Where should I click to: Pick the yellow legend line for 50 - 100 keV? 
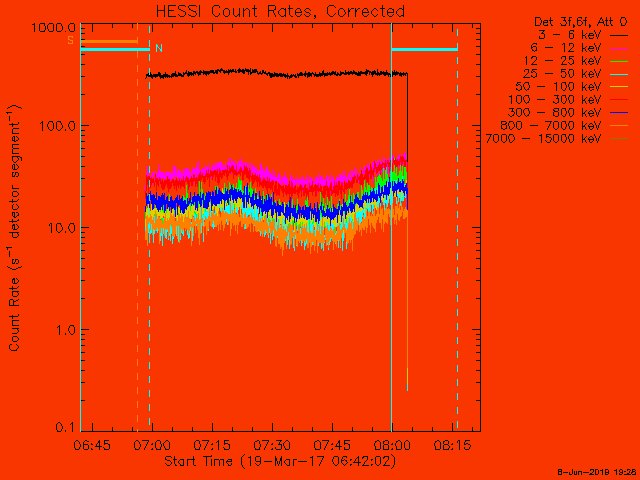[619, 87]
